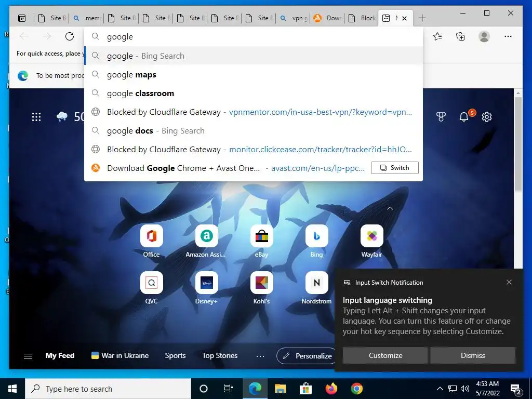The height and width of the screenshot is (399, 532).
Task: Open the feed hamburger menu icon
Action: point(28,356)
